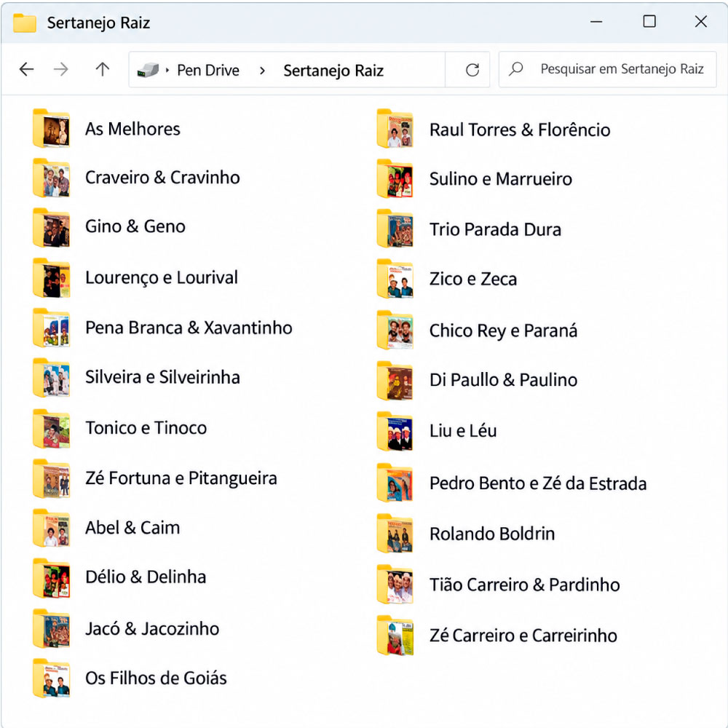This screenshot has height=728, width=728.
Task: Click the 'Rolando Boldrin' folder name
Action: coord(492,534)
